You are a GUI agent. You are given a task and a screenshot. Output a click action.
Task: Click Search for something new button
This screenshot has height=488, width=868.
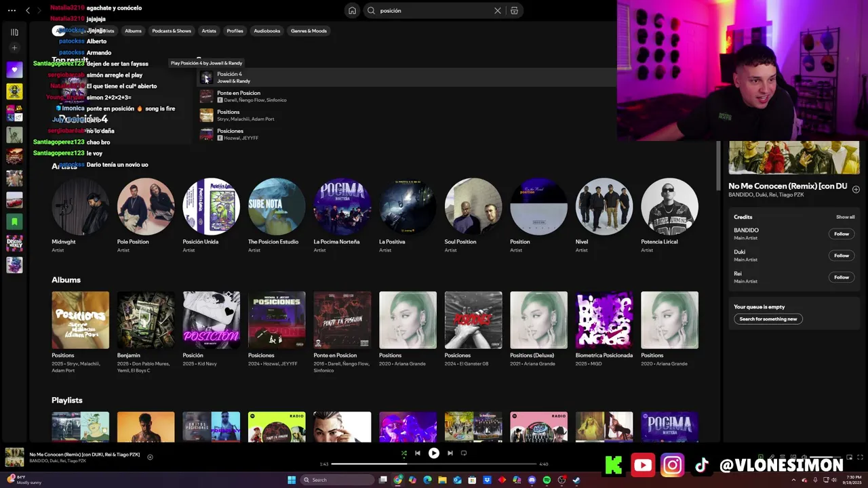click(768, 319)
